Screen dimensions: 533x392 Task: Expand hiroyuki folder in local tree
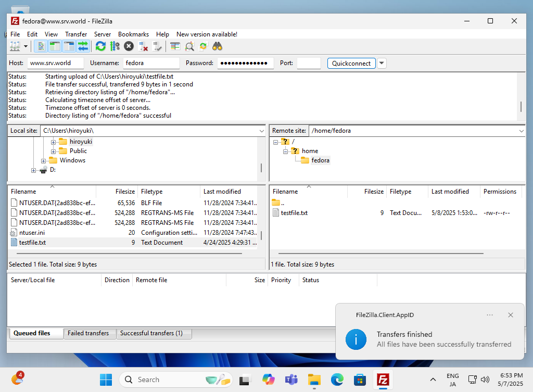[54, 142]
